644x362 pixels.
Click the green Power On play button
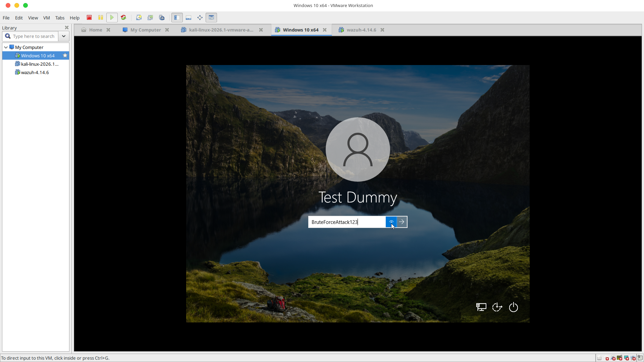[112, 17]
